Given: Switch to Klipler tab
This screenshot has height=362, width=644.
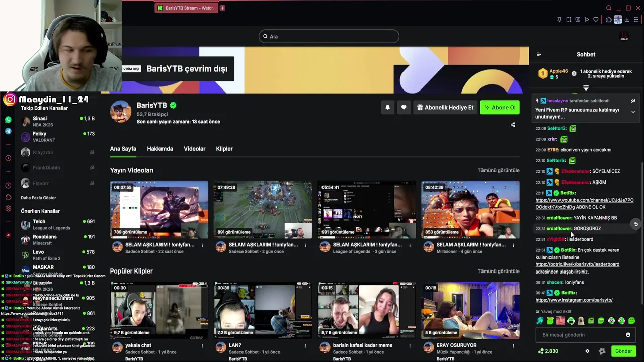Looking at the screenshot, I should (x=224, y=149).
